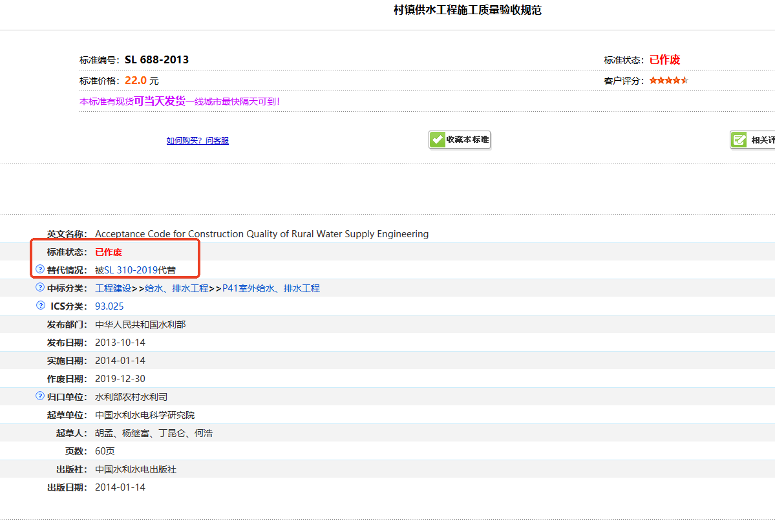Click the page title 村镇供水工程施工质量验收规范
Screen dimensions: 775x532
(467, 10)
